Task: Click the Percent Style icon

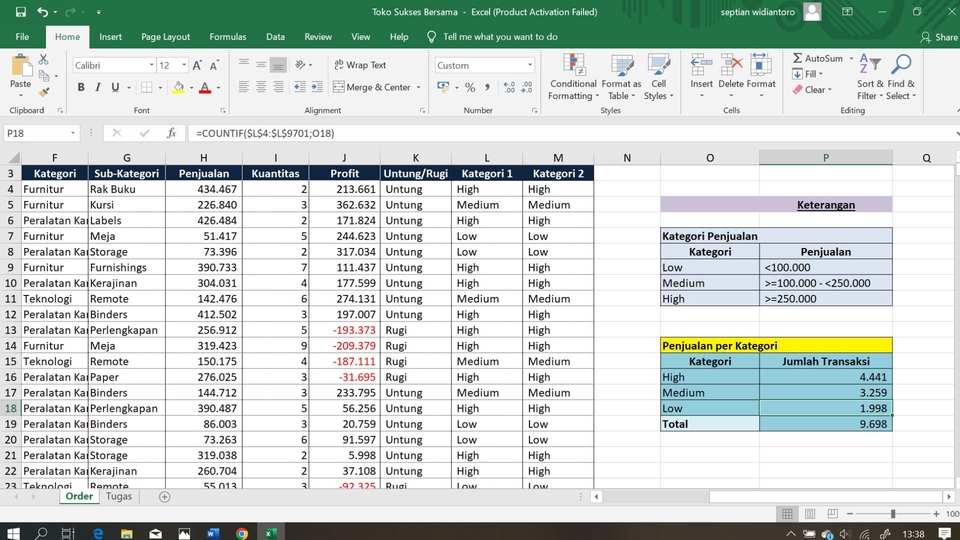Action: (x=470, y=88)
